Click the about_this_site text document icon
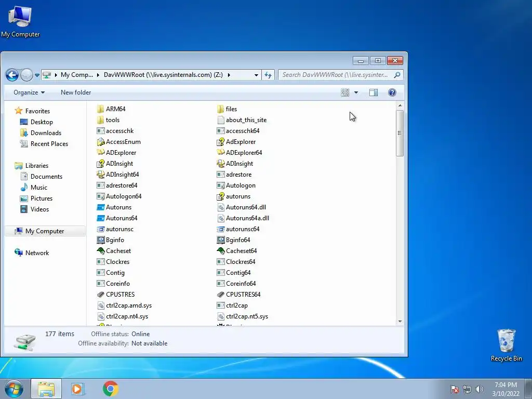 tap(220, 120)
